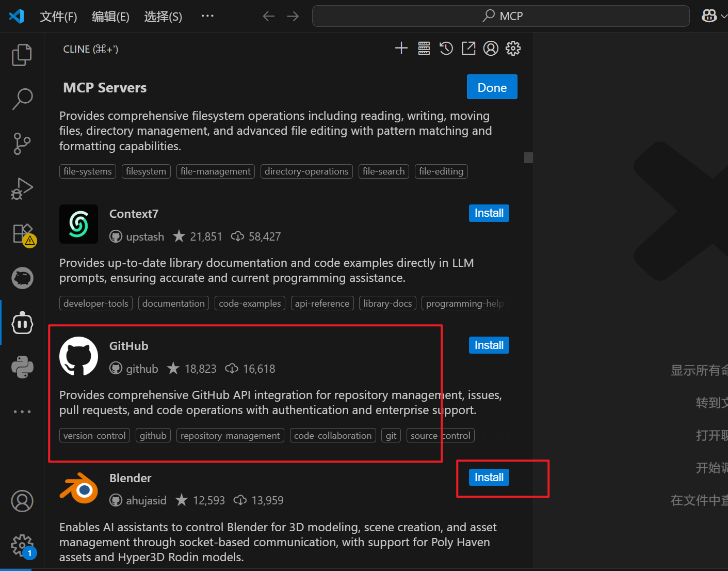Viewport: 728px width, 571px height.
Task: Open Cline task history
Action: tap(446, 49)
